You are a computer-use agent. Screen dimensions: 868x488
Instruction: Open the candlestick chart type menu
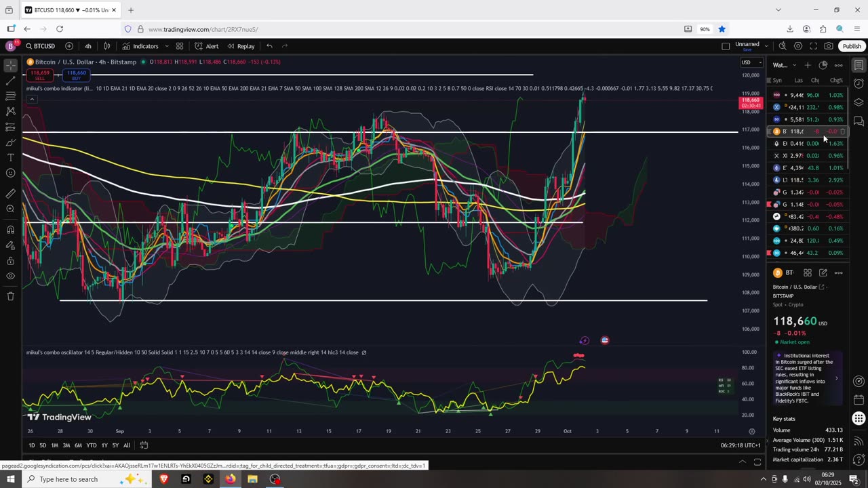107,46
